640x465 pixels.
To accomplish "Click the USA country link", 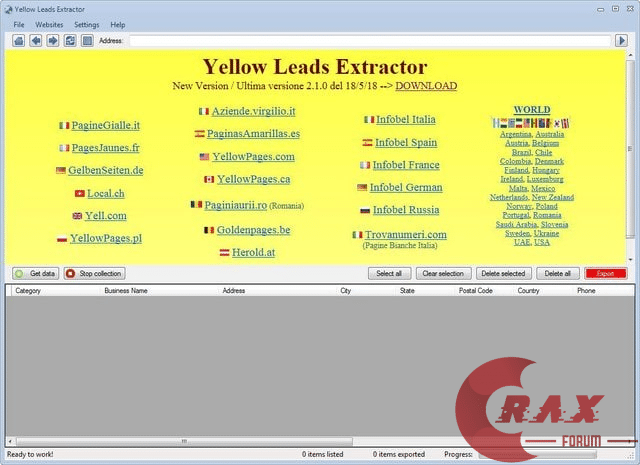I will tap(542, 242).
